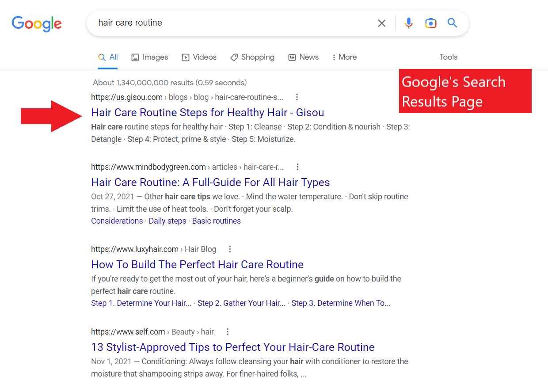This screenshot has height=392, width=548.
Task: Open Step 1. Determine Your Hair... sitelink
Action: click(x=141, y=303)
